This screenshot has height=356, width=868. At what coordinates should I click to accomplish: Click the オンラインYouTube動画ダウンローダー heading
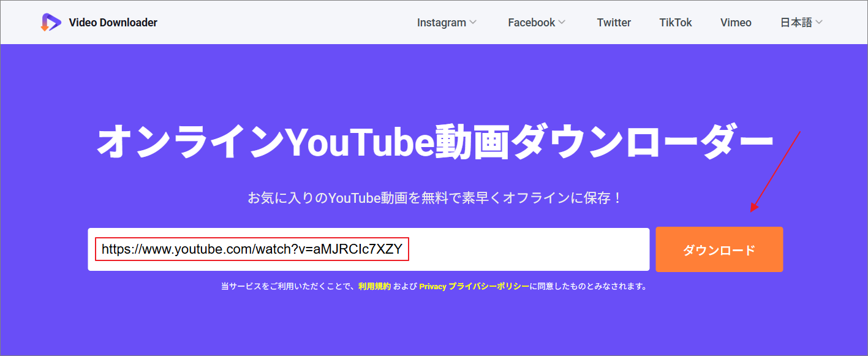(x=434, y=143)
